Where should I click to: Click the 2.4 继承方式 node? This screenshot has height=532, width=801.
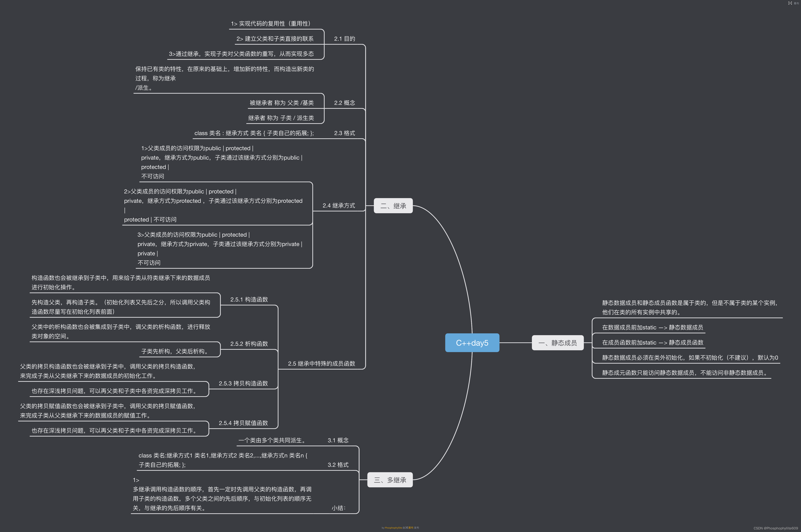click(338, 205)
